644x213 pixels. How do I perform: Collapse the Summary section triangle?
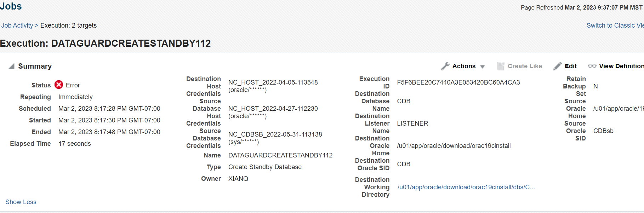tap(12, 66)
